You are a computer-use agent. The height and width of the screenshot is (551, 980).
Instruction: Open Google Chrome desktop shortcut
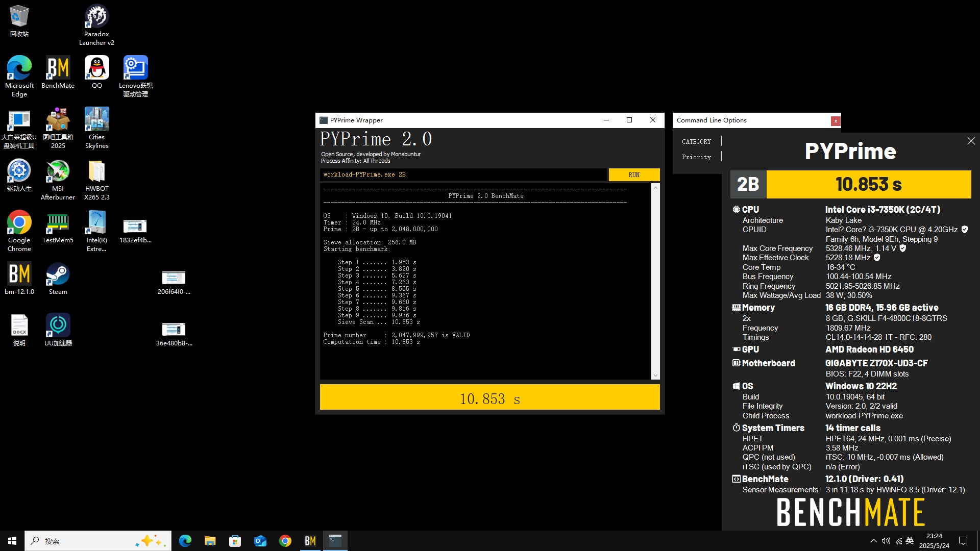[x=19, y=231]
